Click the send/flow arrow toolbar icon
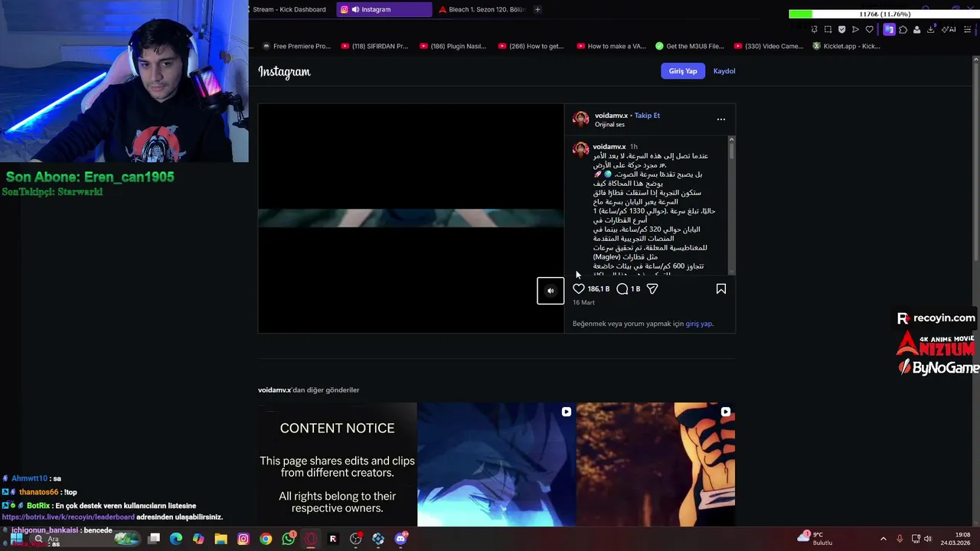Viewport: 980px width, 551px height. [855, 30]
